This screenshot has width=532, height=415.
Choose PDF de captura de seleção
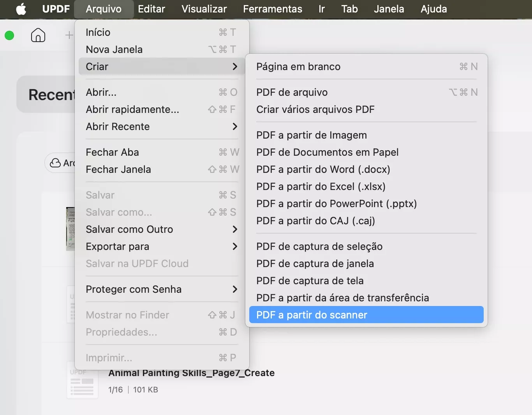pyautogui.click(x=366, y=246)
